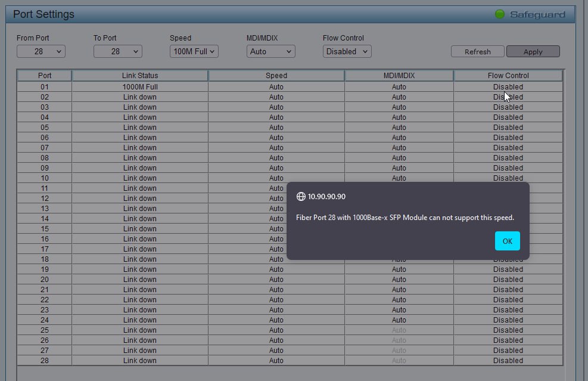Click Link down status for port 22
Screen dimensions: 588x381
140,299
